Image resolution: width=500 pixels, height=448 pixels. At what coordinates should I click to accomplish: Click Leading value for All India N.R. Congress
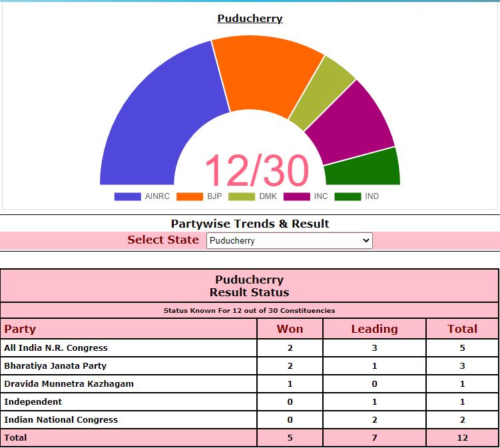(x=374, y=348)
